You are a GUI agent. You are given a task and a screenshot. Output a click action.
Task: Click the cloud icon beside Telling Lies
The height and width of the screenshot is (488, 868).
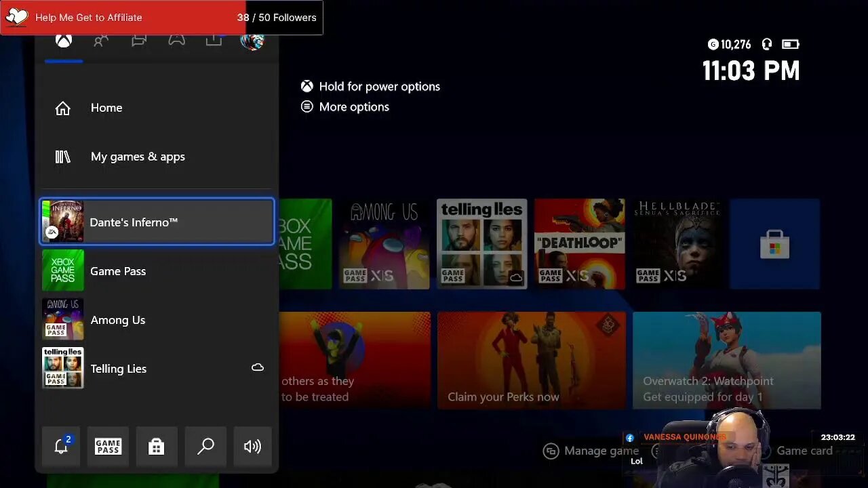tap(258, 367)
